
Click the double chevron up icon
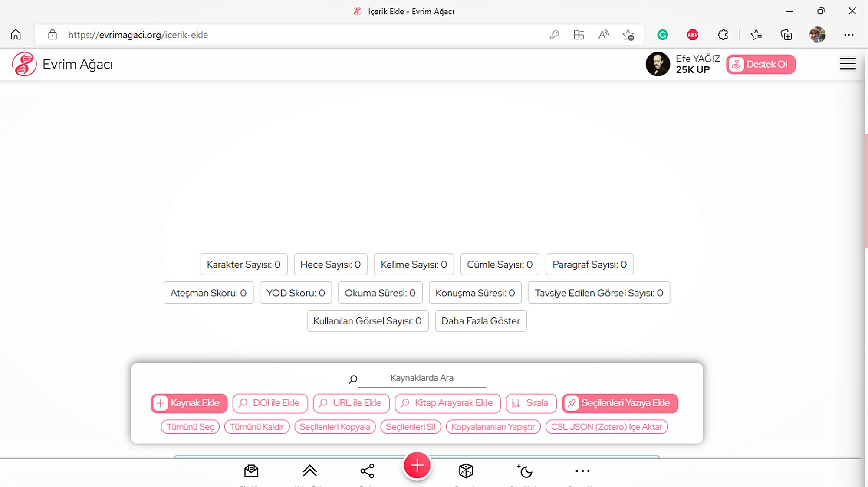click(x=309, y=471)
